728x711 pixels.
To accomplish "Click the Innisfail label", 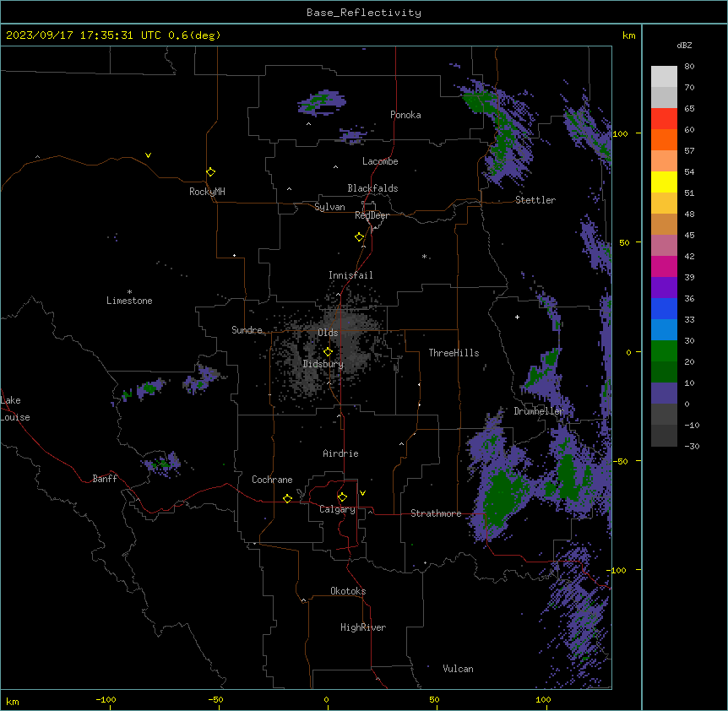I will tap(350, 275).
